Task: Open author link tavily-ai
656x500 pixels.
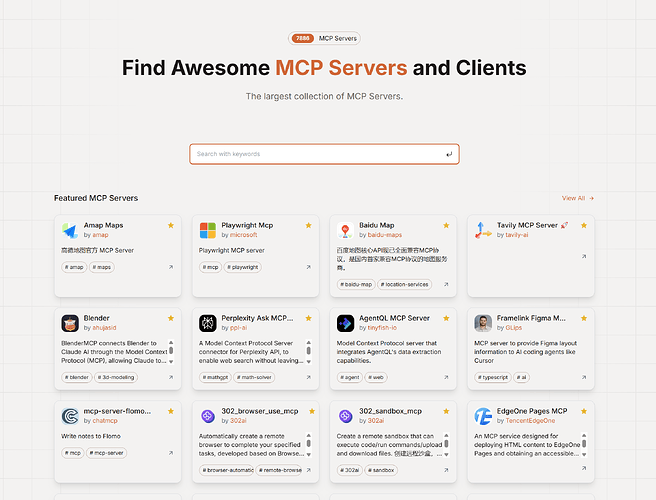Action: (517, 235)
